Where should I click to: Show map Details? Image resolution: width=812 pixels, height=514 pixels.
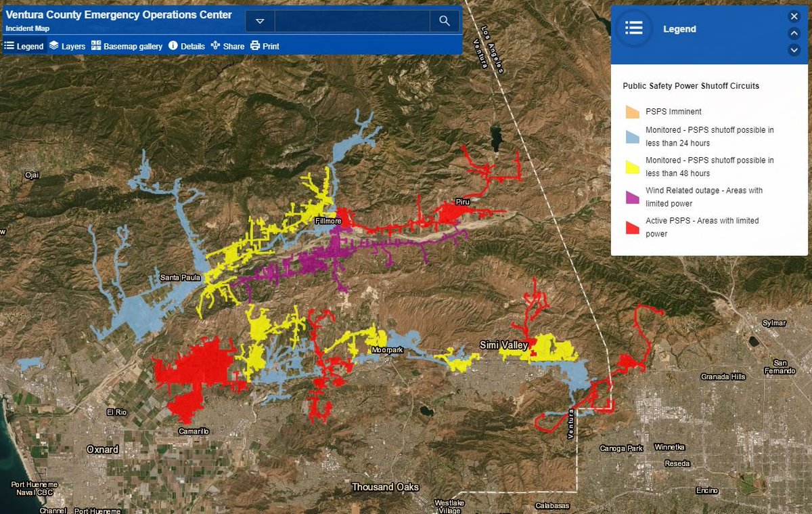point(186,46)
